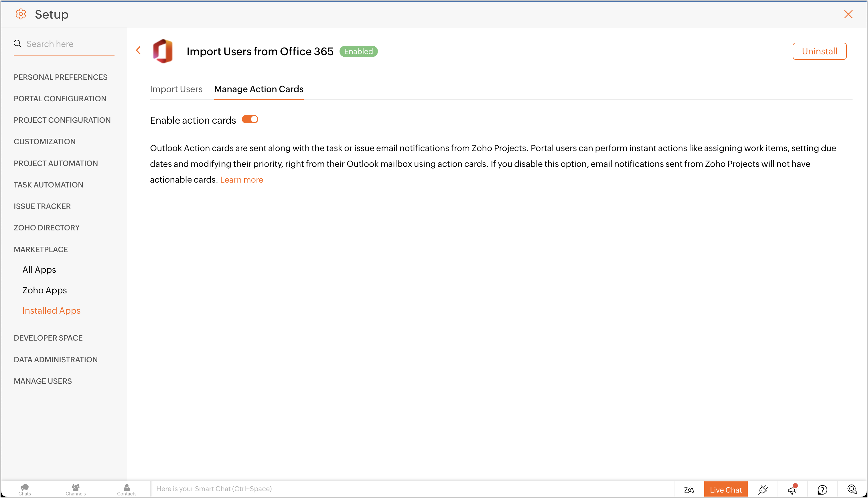
Task: Open Chats in bottom bar
Action: click(25, 489)
